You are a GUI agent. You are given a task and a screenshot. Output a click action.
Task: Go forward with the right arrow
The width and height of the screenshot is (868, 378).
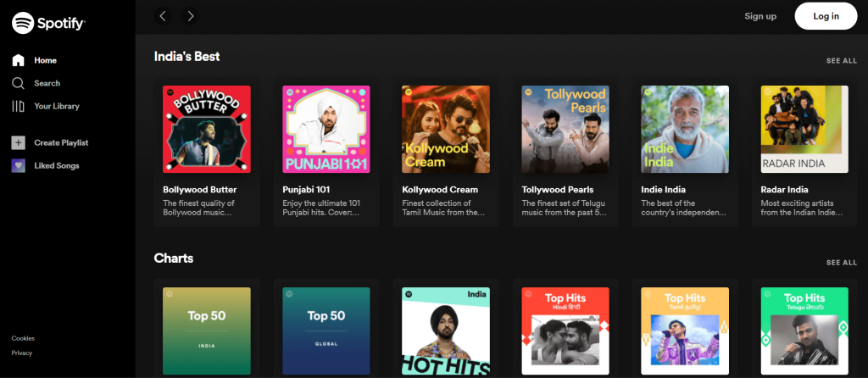click(x=191, y=16)
